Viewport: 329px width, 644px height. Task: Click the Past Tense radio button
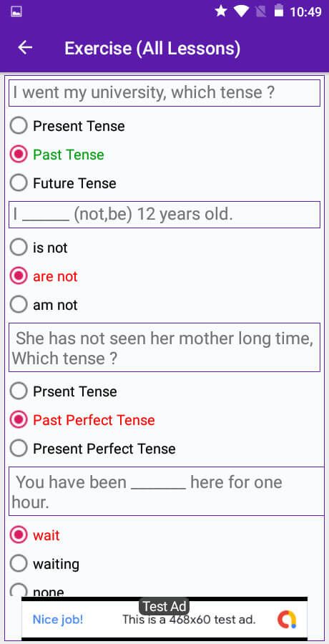pyautogui.click(x=19, y=154)
